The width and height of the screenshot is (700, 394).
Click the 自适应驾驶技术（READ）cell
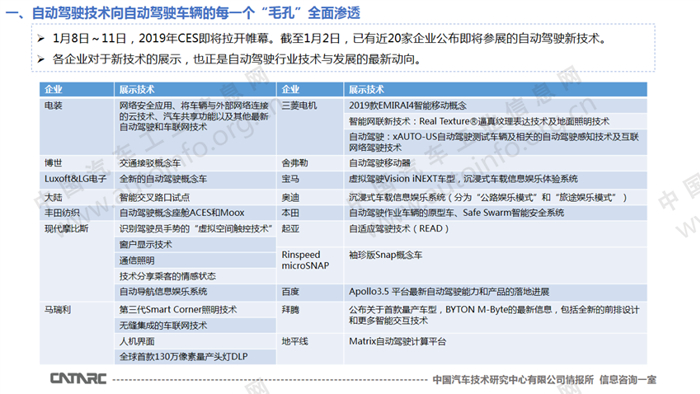(x=496, y=234)
